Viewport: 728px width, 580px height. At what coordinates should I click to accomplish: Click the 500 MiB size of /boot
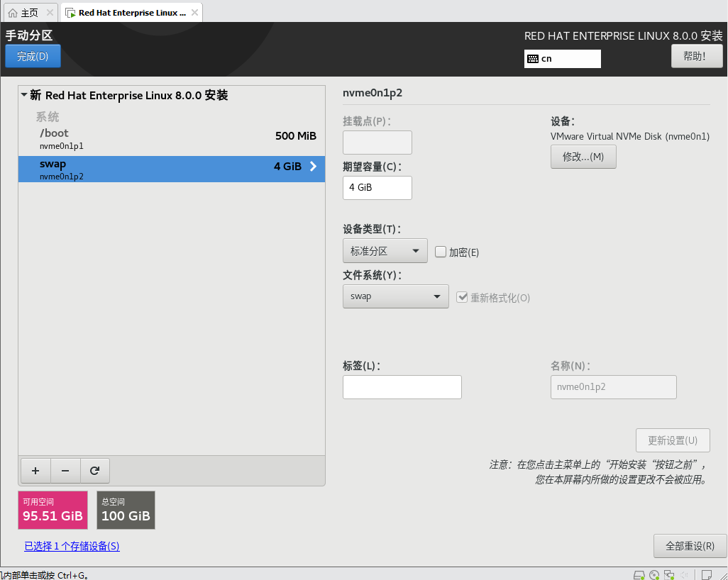tap(296, 136)
